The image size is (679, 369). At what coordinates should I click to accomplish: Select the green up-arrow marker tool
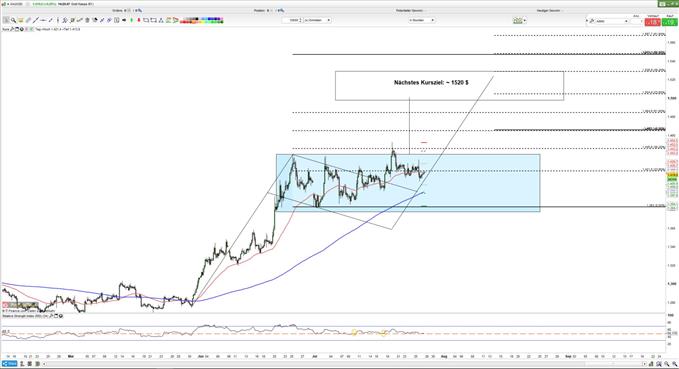coord(132,20)
